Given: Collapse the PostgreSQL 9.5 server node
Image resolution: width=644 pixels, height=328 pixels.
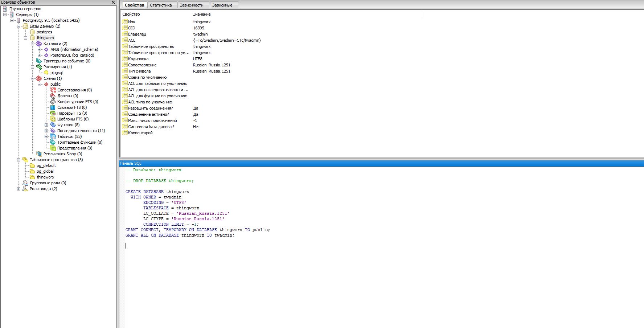Looking at the screenshot, I should (x=12, y=20).
